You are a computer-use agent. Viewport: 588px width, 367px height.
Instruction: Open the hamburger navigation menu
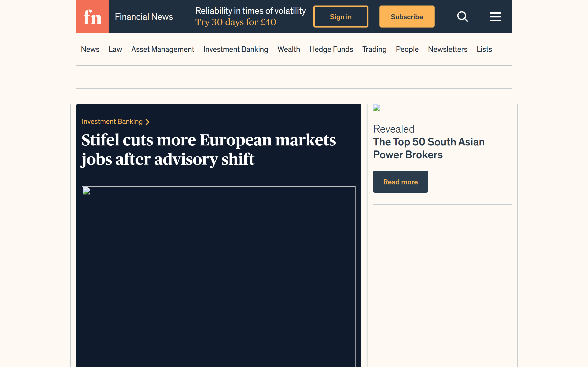pos(495,17)
